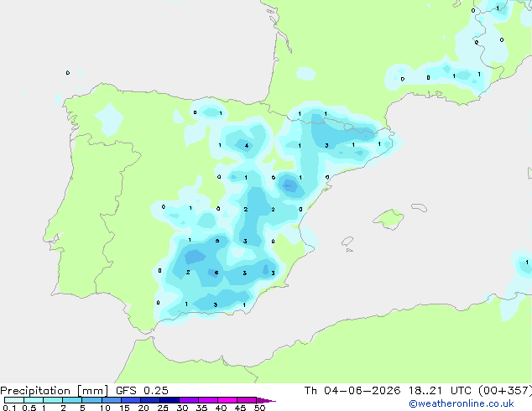Select the 0.5–1 mm legend color swatch
The image size is (532, 411).
click(34, 400)
